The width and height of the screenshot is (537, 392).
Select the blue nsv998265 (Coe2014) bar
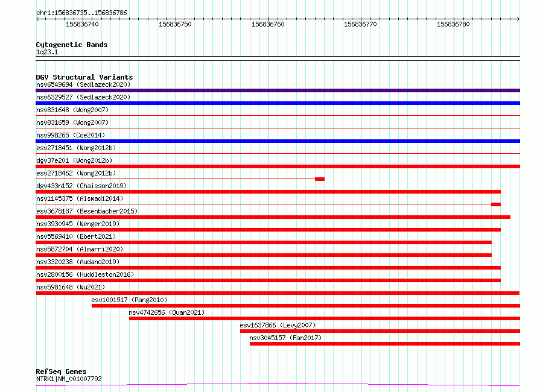(x=278, y=141)
